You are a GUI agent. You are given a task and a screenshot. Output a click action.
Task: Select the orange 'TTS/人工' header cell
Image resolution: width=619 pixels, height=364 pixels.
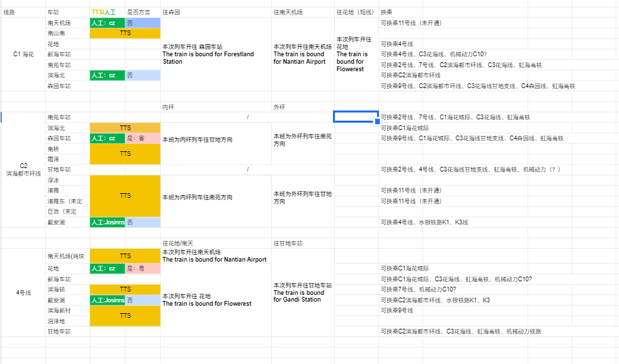click(x=107, y=12)
